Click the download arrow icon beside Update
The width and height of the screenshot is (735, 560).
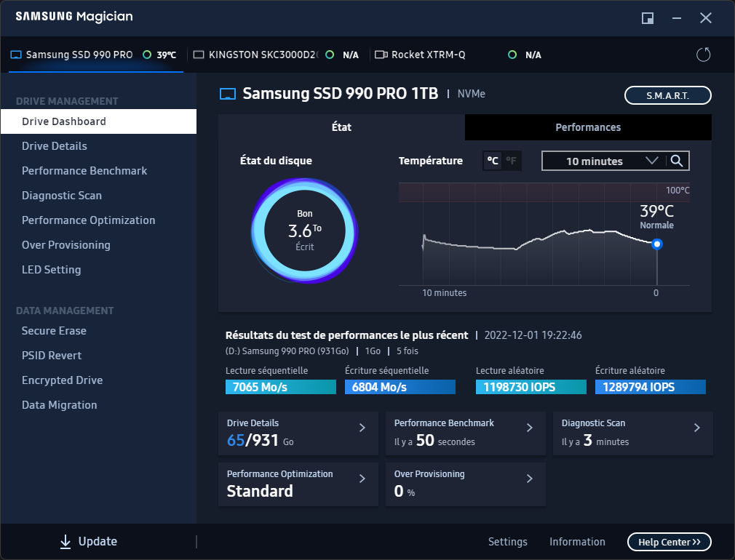65,542
